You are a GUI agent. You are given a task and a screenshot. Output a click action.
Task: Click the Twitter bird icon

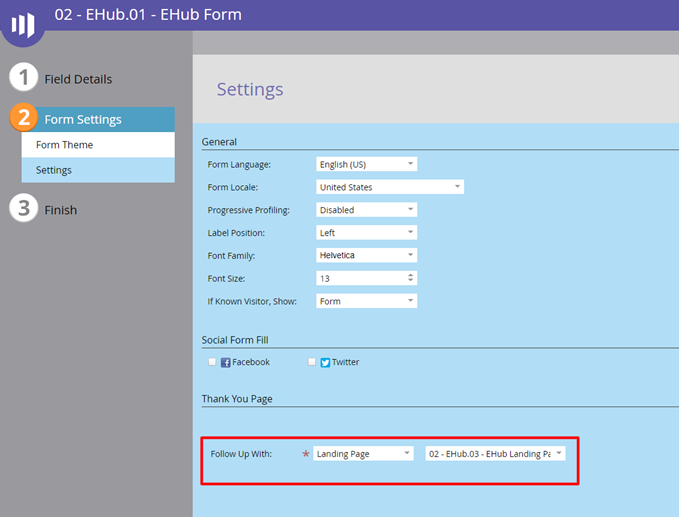pyautogui.click(x=325, y=362)
